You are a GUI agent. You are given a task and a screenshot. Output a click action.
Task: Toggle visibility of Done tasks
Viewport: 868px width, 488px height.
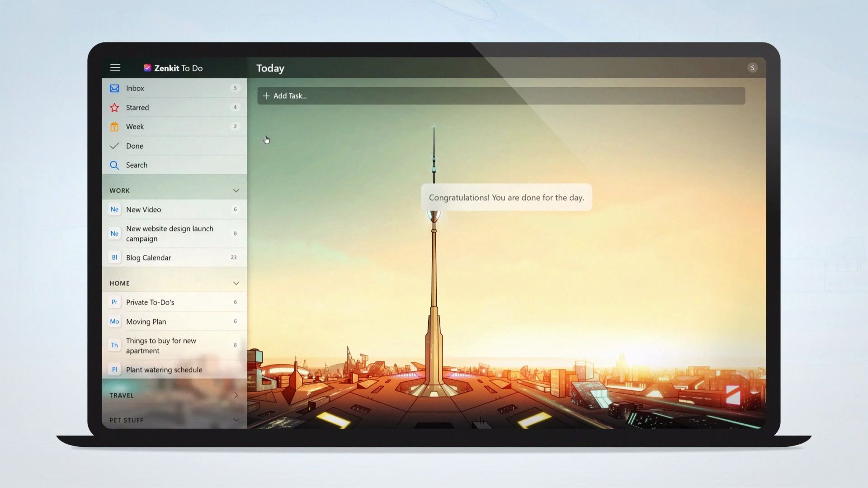(134, 145)
